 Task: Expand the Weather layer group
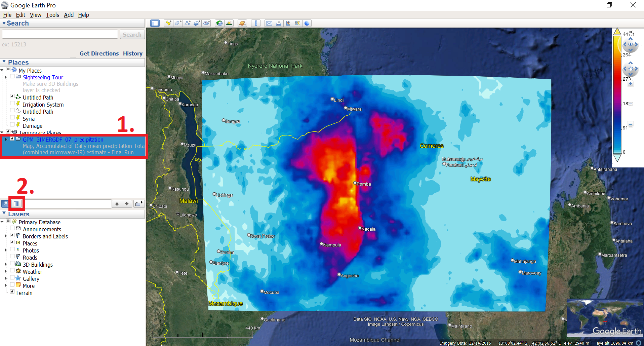pos(6,271)
